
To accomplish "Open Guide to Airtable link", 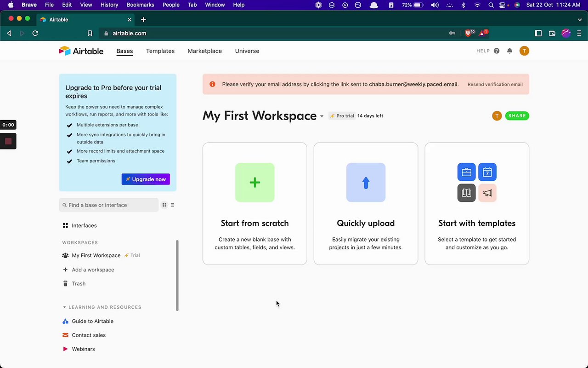I will point(93,321).
